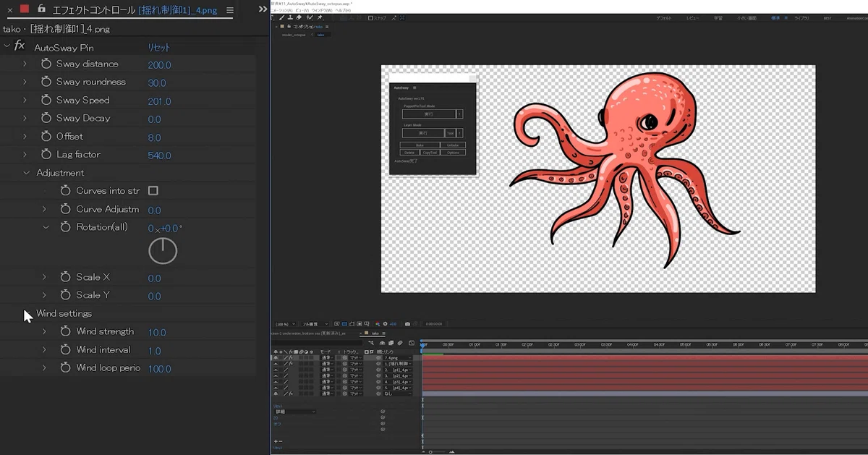Open the 100% magnification dropdown
The image size is (868, 455).
pos(284,324)
